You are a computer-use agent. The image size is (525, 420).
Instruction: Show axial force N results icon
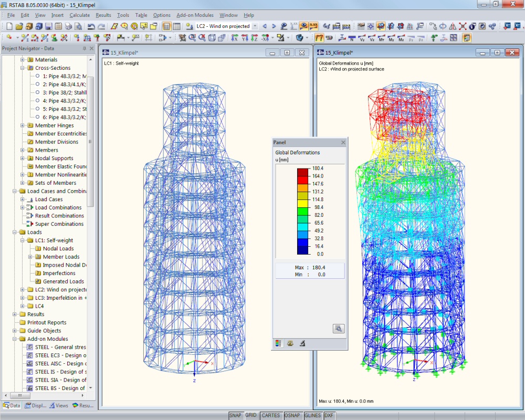pos(352,38)
